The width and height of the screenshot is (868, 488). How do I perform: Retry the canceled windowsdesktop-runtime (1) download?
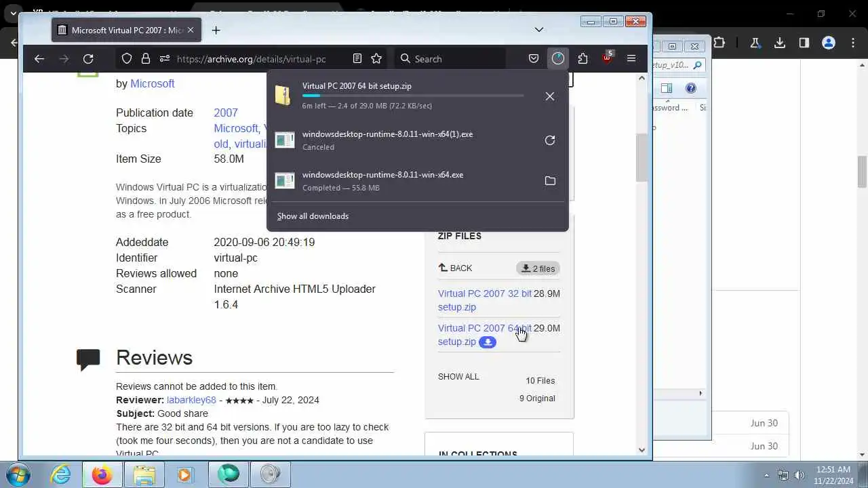click(x=550, y=140)
